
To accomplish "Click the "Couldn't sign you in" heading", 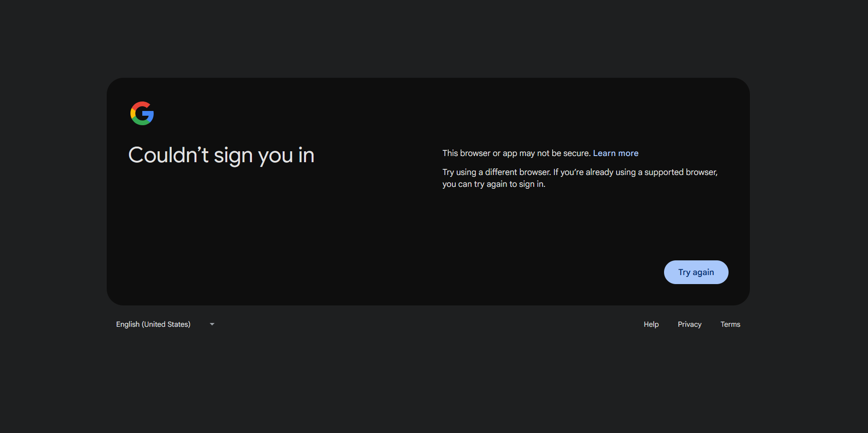I will tap(222, 155).
